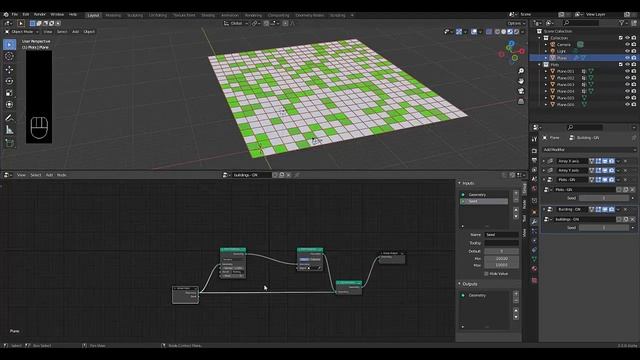Open the Add Modifier dropdown

pyautogui.click(x=589, y=150)
